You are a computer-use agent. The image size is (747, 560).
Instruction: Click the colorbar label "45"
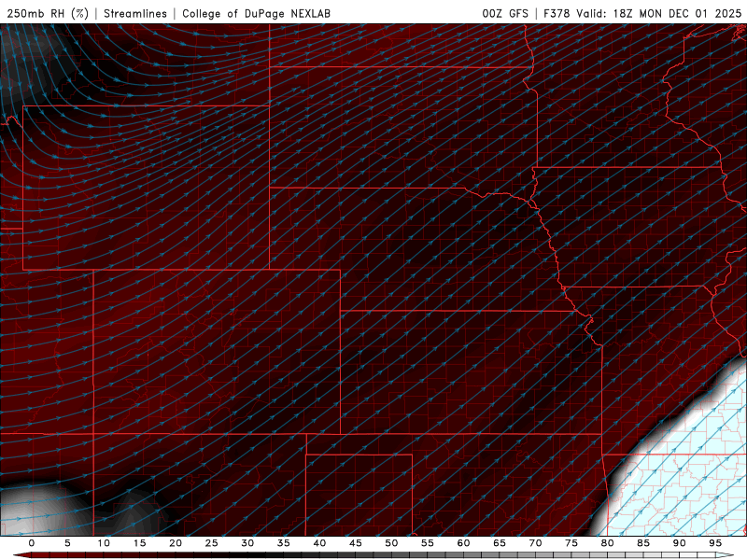click(356, 543)
